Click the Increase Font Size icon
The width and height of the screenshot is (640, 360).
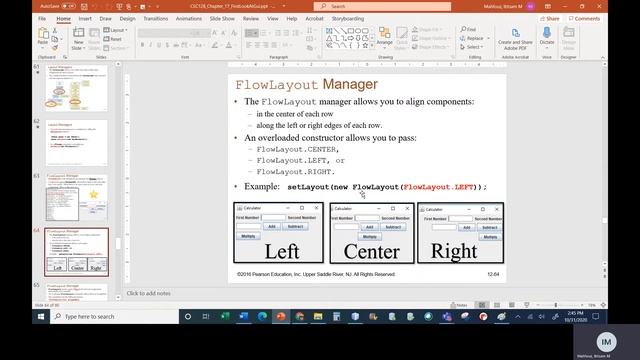pyautogui.click(x=215, y=33)
